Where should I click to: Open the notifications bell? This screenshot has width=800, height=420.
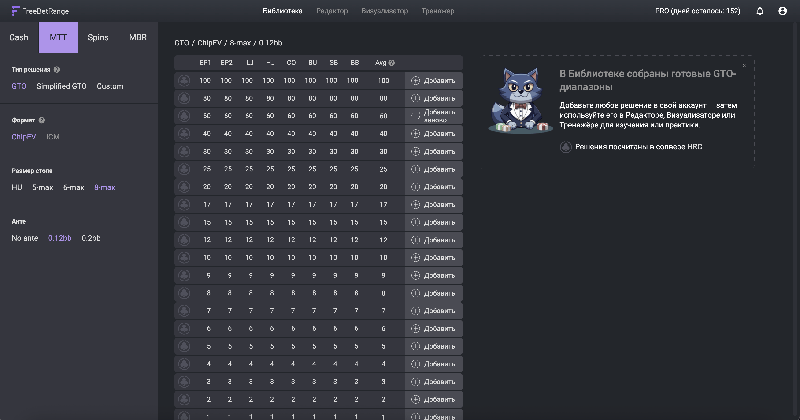[x=760, y=11]
